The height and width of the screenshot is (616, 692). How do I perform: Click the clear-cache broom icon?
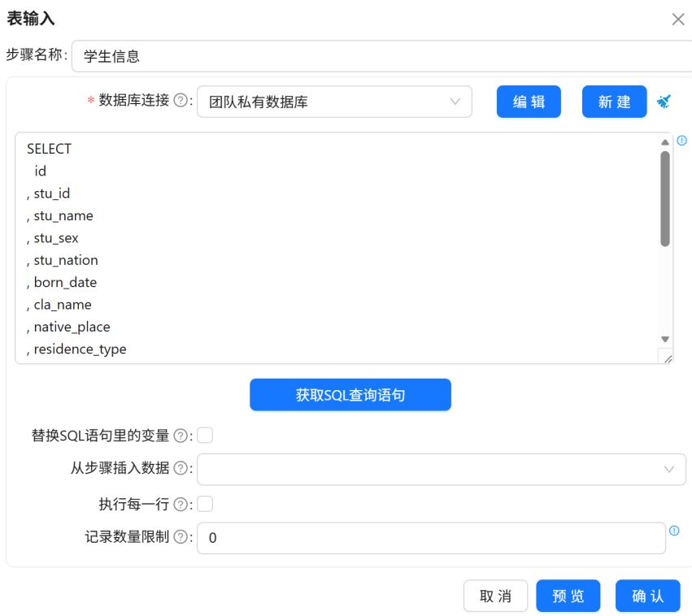point(664,102)
